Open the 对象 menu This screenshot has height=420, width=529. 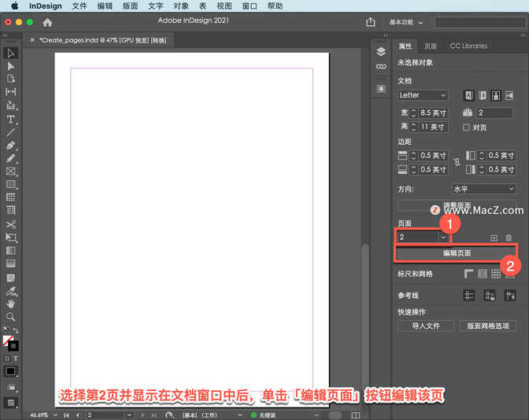point(181,6)
